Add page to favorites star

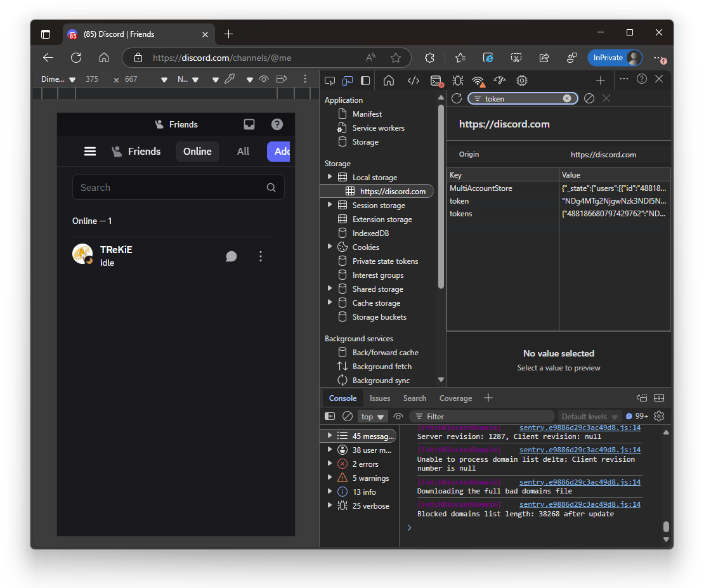(396, 58)
